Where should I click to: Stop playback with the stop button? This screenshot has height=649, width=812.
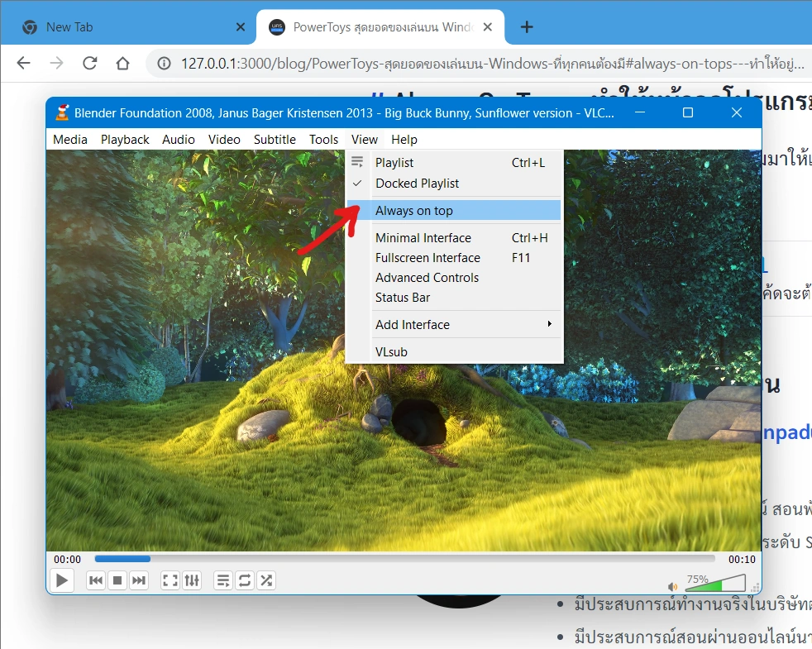click(117, 580)
